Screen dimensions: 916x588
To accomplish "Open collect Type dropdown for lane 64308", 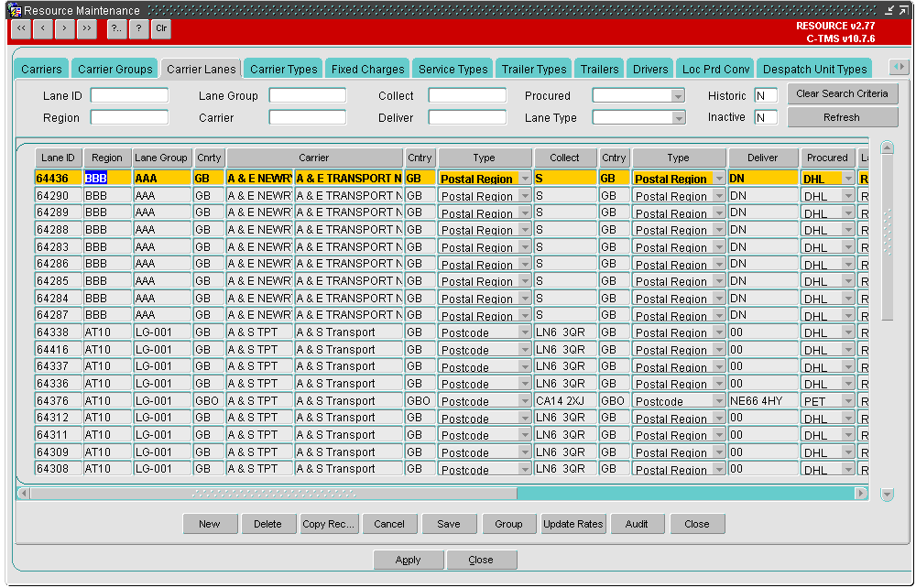I will (525, 470).
